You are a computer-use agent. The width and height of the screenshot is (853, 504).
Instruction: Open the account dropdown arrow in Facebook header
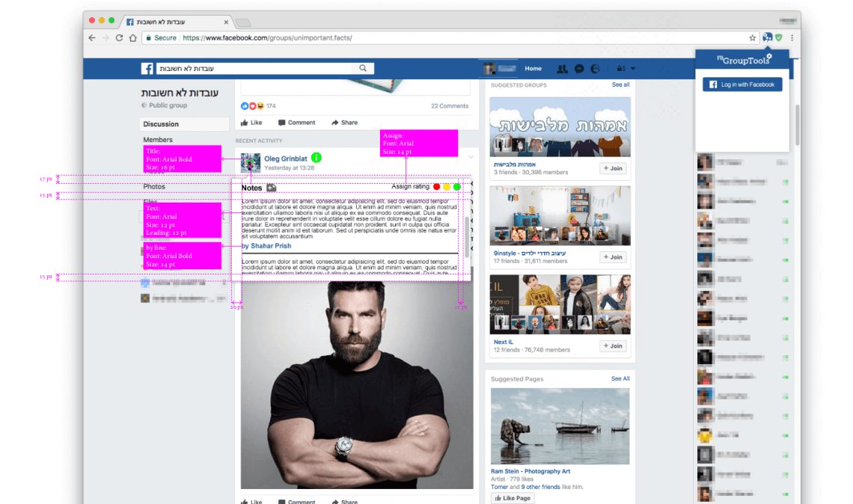(633, 69)
